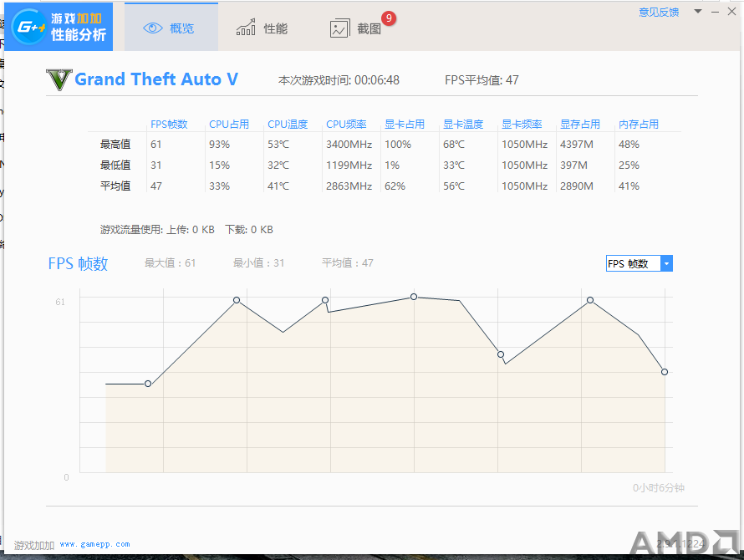Click the 2863MHz average CPU frequency value
The image size is (744, 560).
click(x=349, y=186)
